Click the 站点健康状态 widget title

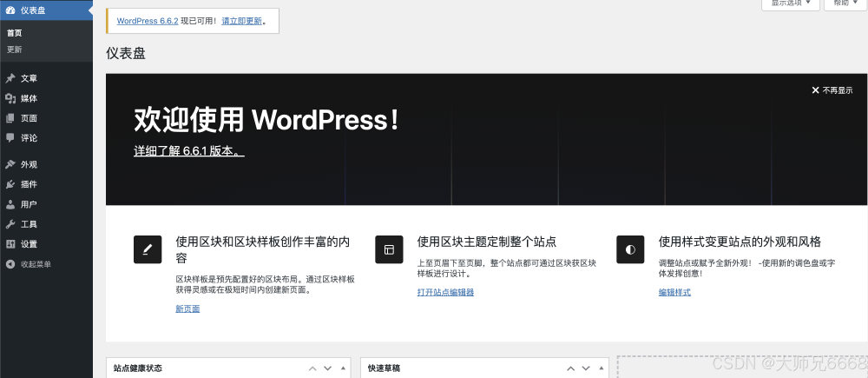tap(138, 368)
